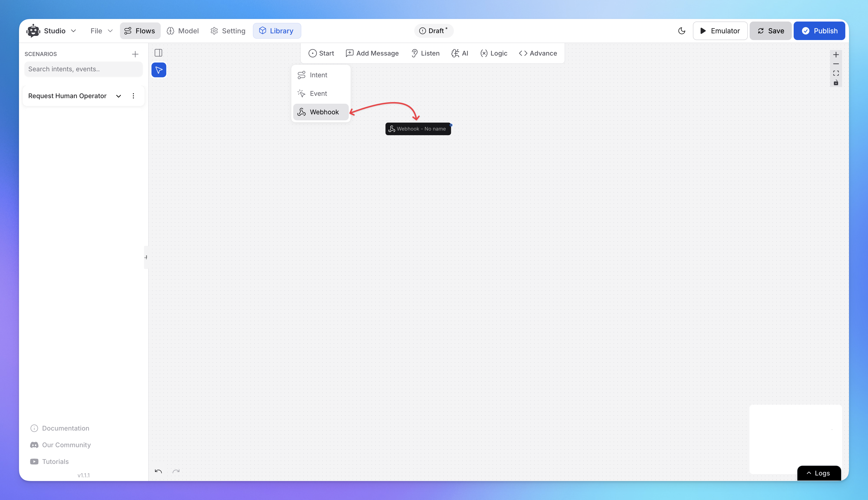Open the AI node menu
The image size is (868, 500).
[x=459, y=53]
